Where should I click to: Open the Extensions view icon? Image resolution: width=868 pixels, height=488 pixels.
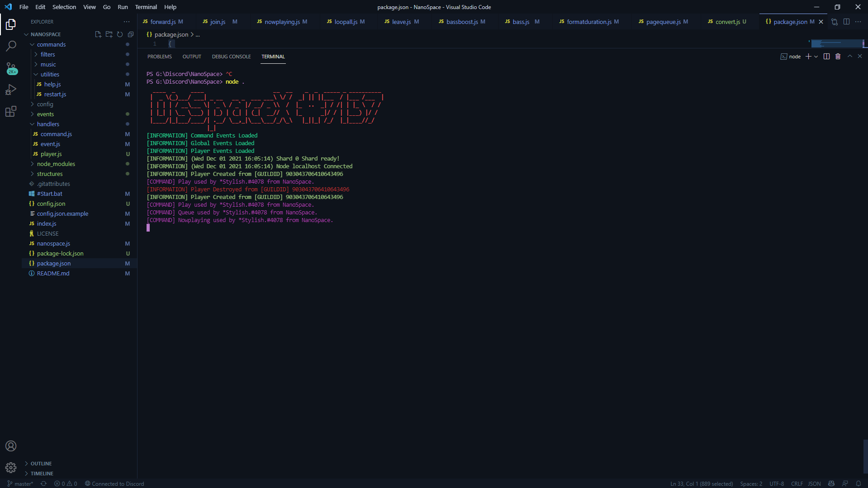11,112
